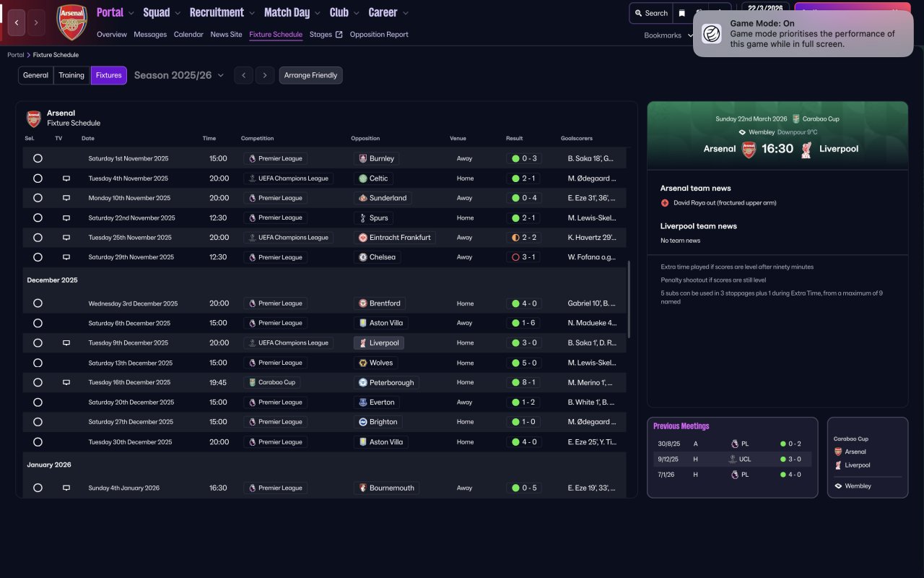Open the Search button in the header
This screenshot has height=578, width=924.
651,13
